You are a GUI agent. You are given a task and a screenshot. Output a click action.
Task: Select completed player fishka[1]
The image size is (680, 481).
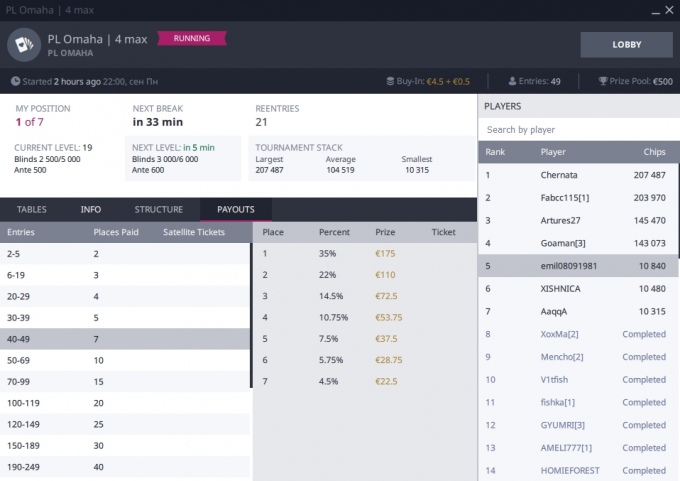(x=578, y=402)
